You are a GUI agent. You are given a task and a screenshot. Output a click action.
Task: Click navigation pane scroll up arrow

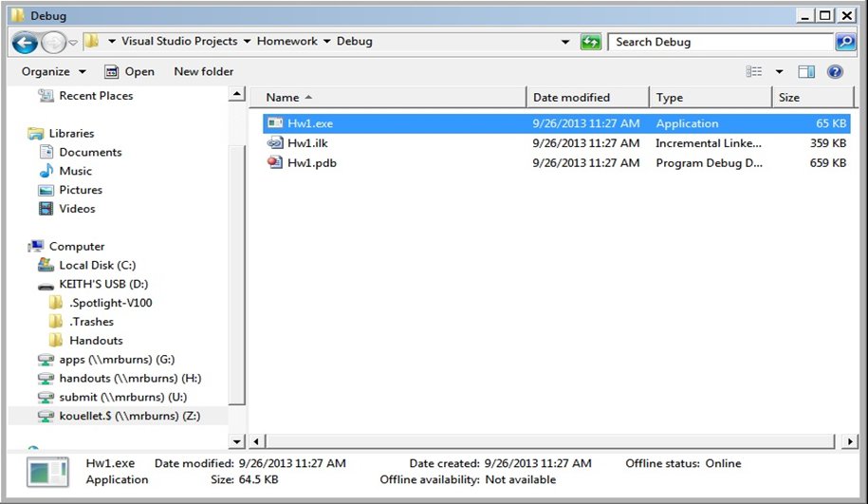click(237, 94)
